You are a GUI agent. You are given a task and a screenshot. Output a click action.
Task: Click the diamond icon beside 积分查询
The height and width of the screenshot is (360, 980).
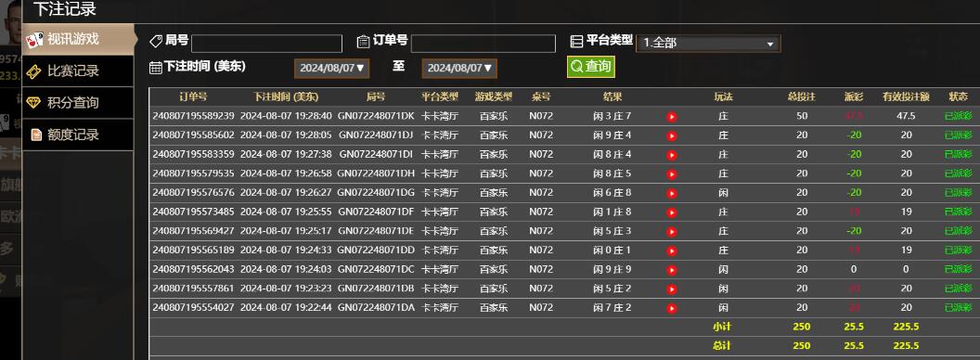33,103
